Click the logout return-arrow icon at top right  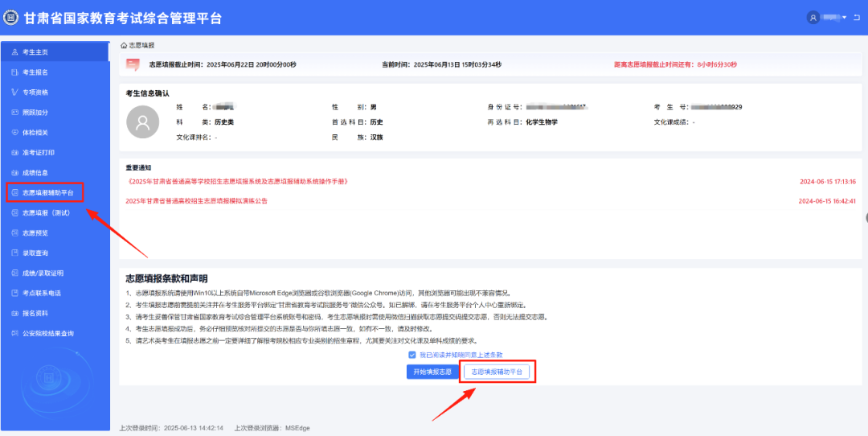(857, 18)
